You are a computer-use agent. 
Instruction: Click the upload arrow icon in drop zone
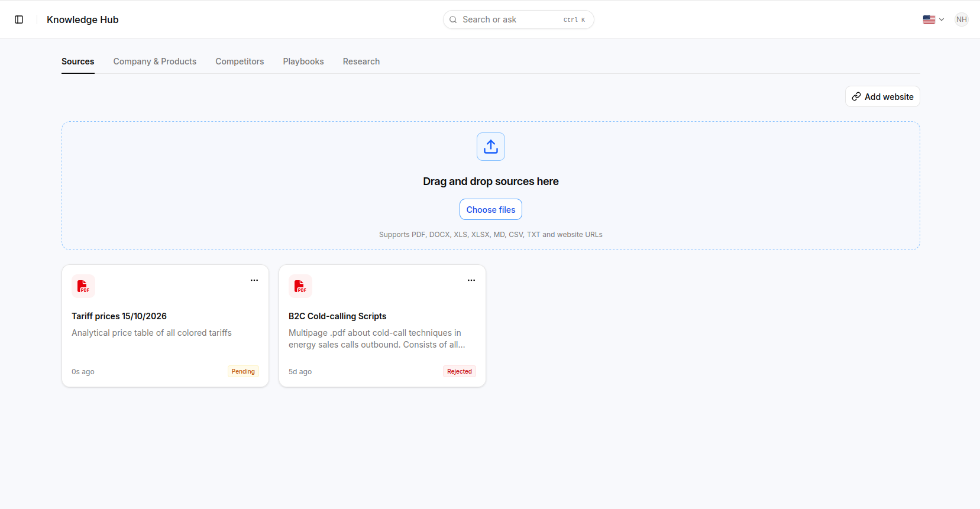pyautogui.click(x=491, y=147)
